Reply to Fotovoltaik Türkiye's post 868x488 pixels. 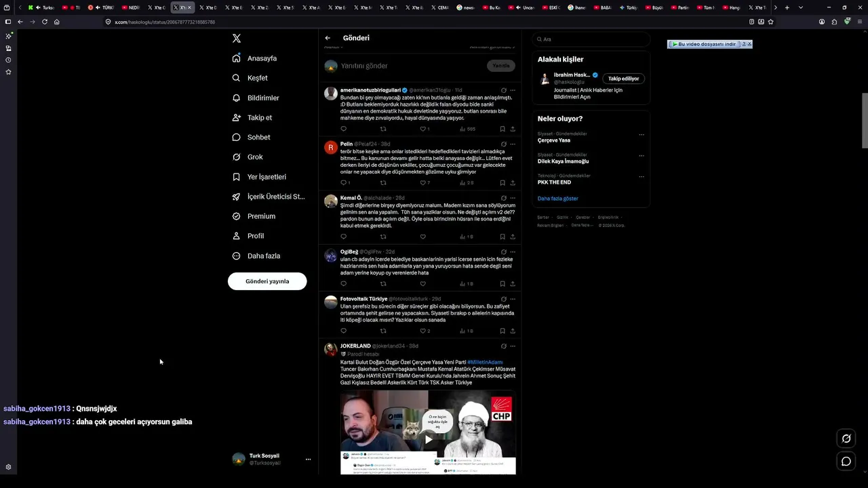344,331
